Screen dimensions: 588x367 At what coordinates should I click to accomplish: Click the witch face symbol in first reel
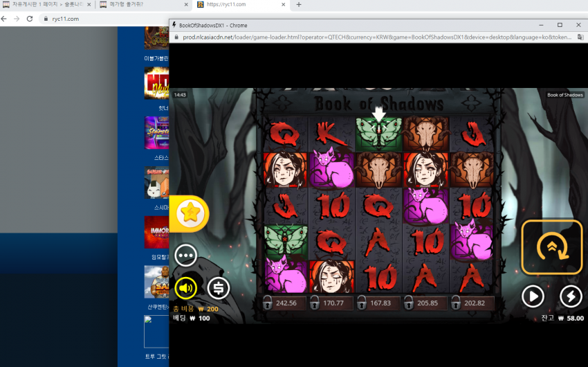[285, 170]
